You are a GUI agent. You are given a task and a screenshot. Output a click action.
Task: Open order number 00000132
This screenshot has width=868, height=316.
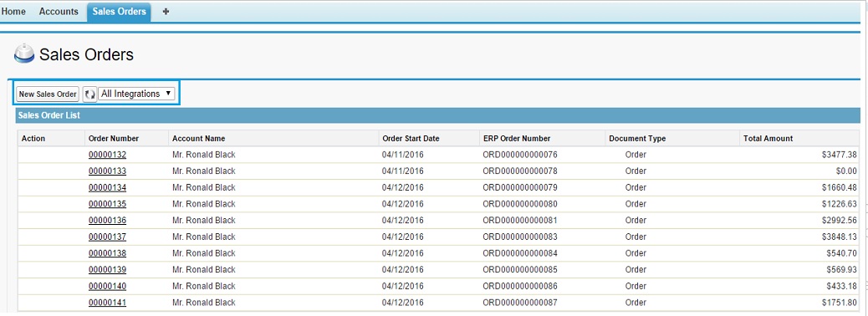click(x=107, y=155)
